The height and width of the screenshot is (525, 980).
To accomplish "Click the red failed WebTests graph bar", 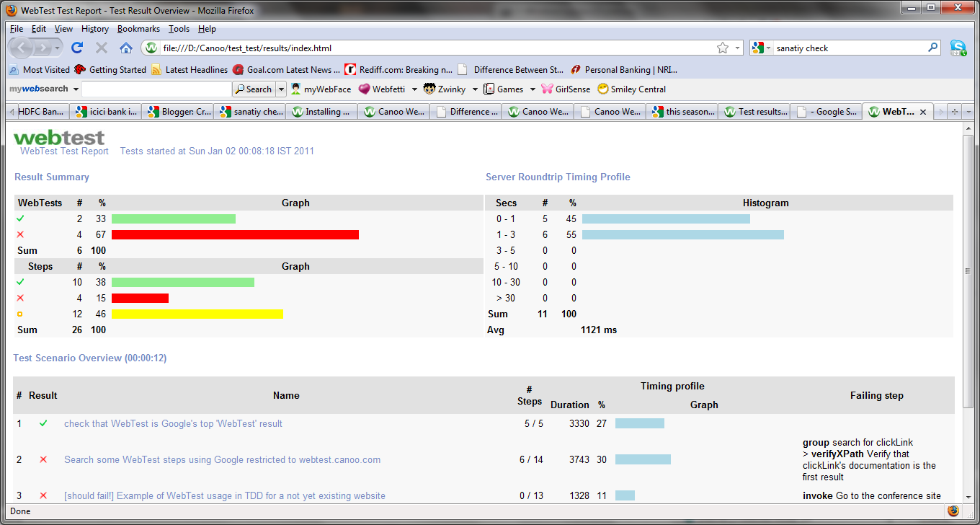I will click(235, 234).
